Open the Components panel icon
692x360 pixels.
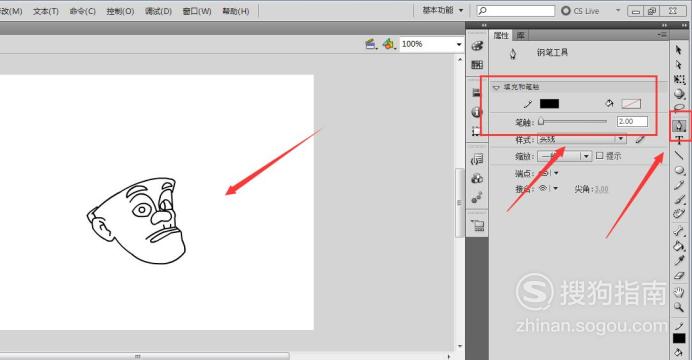(x=477, y=178)
